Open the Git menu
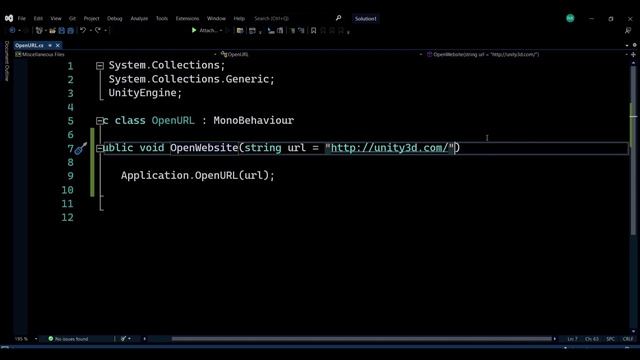Image resolution: width=640 pixels, height=360 pixels. tap(72, 18)
